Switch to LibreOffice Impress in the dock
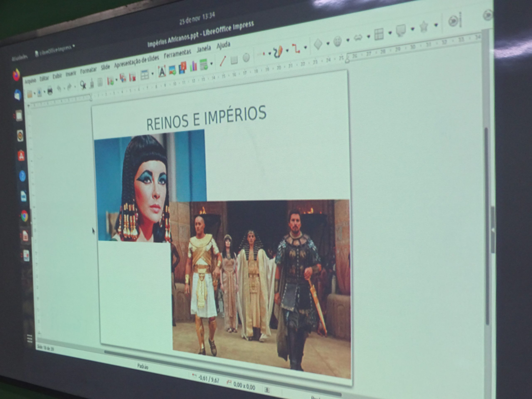The width and height of the screenshot is (532, 399). pos(25,236)
